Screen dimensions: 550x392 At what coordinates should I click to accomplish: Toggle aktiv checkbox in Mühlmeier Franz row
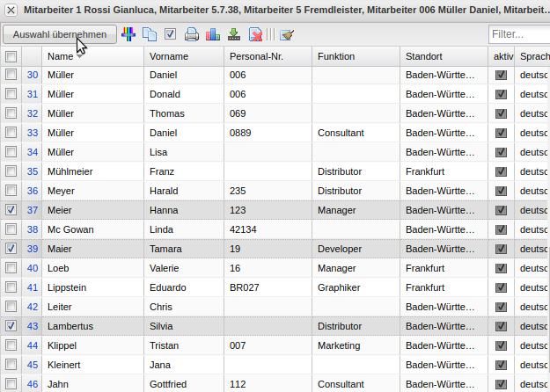(501, 171)
